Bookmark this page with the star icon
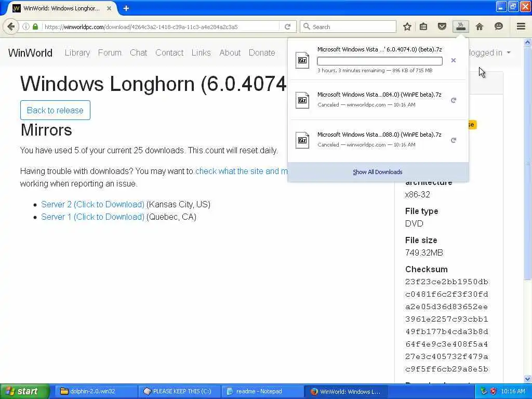Screen dimensions: 532x399 click(407, 26)
